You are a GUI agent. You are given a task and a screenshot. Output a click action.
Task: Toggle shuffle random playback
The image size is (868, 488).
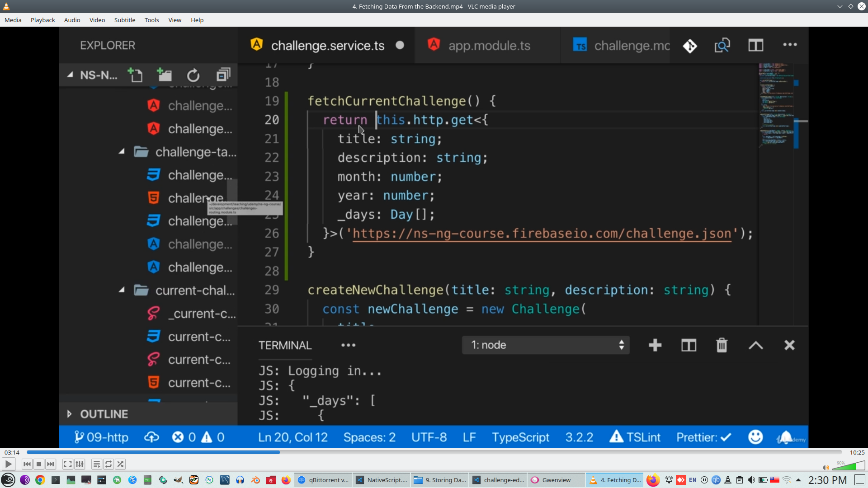120,464
